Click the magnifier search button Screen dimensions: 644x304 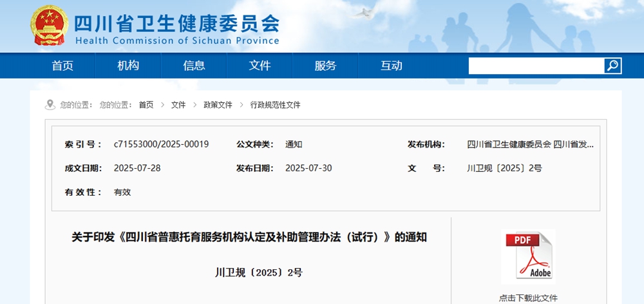[x=612, y=66]
